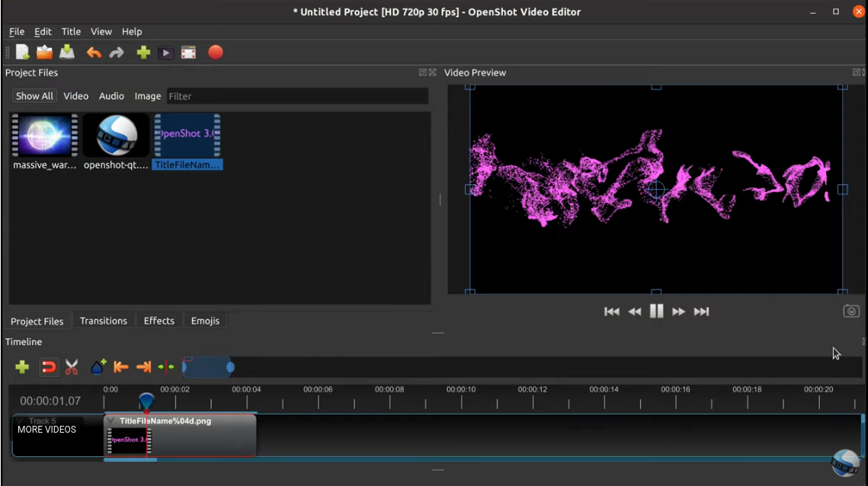Select the Razor scissors tool in timeline

coord(72,367)
